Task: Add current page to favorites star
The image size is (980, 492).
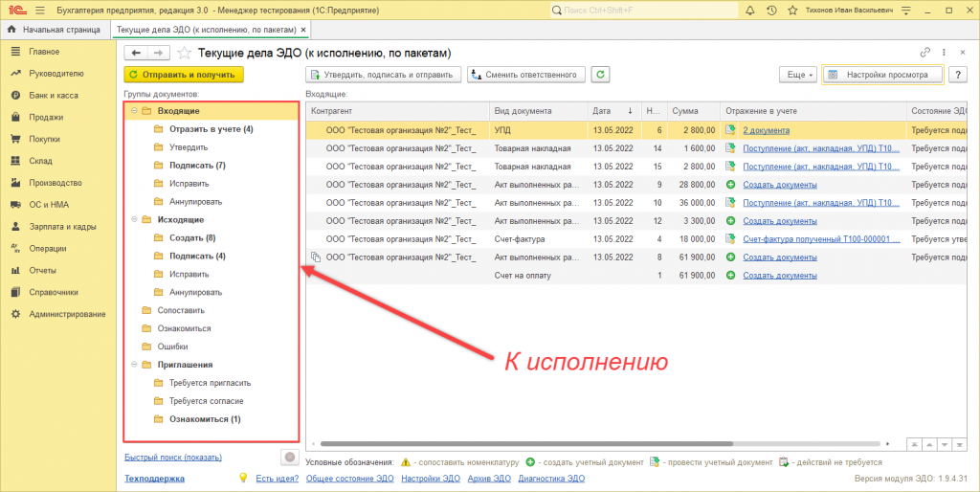Action: click(185, 54)
